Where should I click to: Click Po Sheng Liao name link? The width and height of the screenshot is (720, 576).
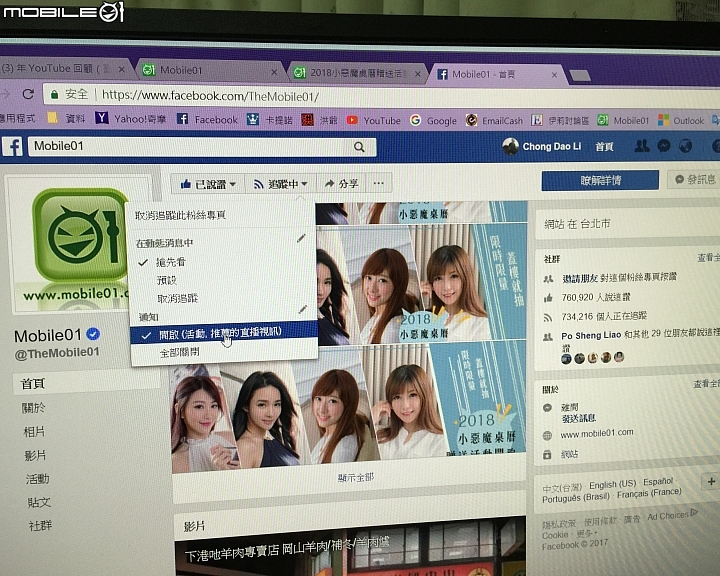pyautogui.click(x=591, y=336)
